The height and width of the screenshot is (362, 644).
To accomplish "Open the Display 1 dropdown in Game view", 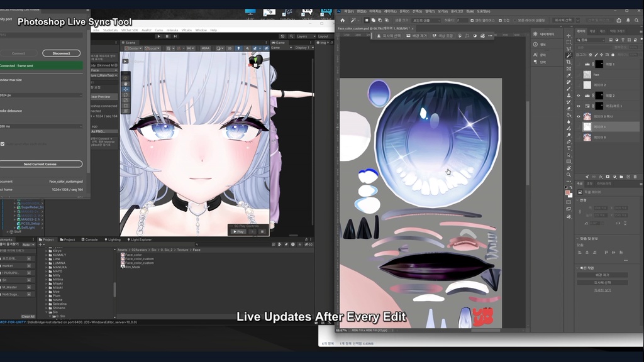I will (x=304, y=48).
